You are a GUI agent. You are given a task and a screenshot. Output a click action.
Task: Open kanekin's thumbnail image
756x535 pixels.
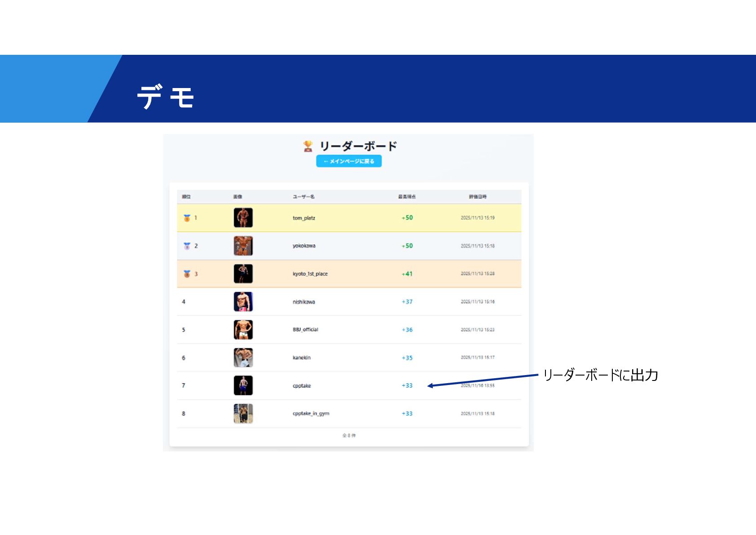243,358
